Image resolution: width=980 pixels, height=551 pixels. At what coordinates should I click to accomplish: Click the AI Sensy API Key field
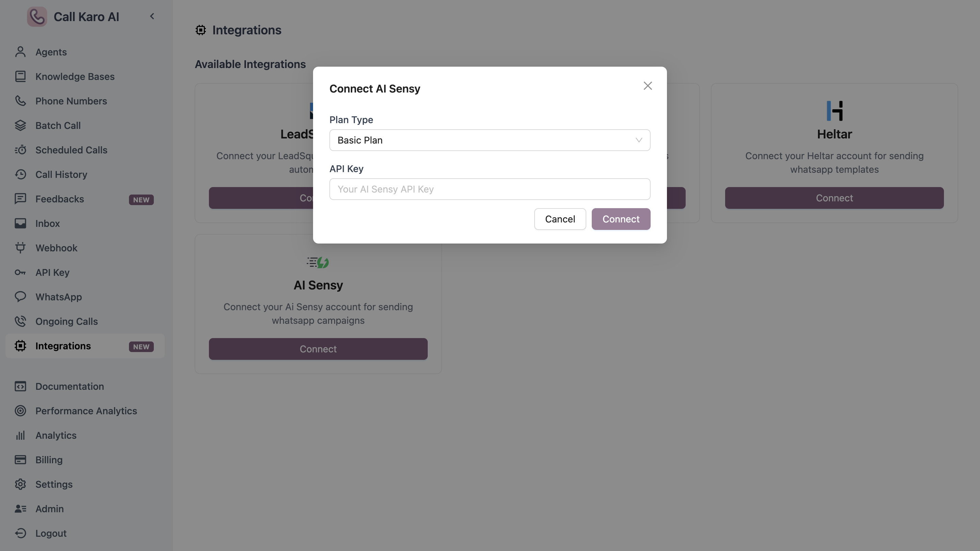click(489, 189)
